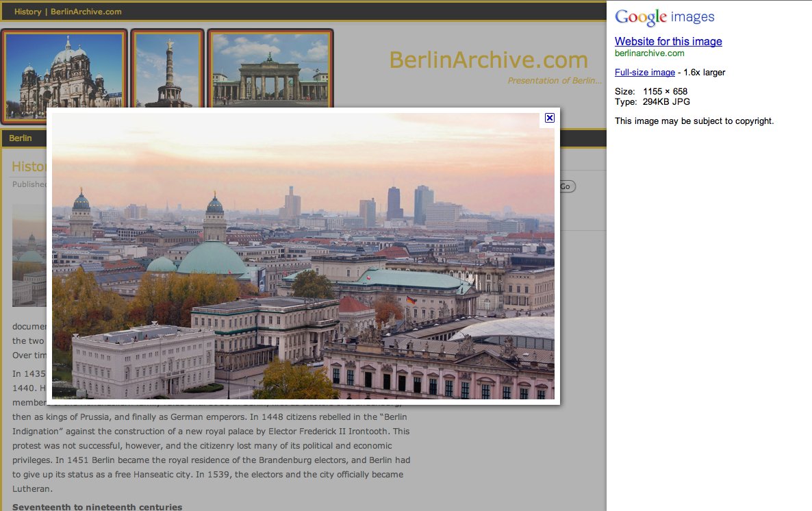Open the Full-size image link
This screenshot has height=511, width=812.
click(x=644, y=72)
